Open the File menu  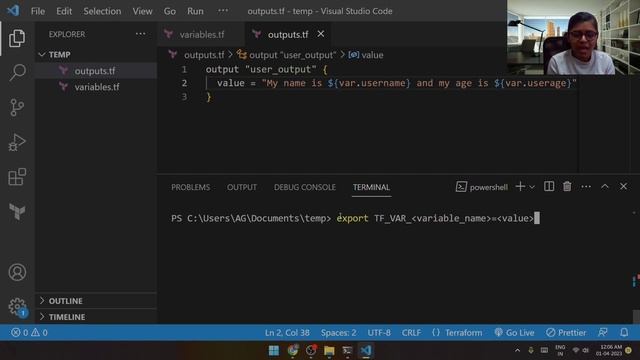(x=38, y=11)
